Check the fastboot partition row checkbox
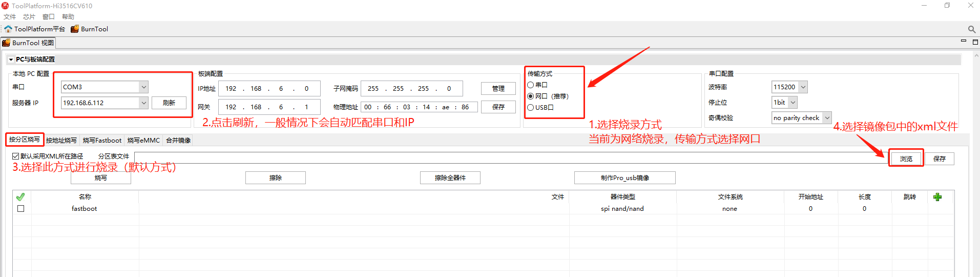The height and width of the screenshot is (277, 980). (21, 209)
